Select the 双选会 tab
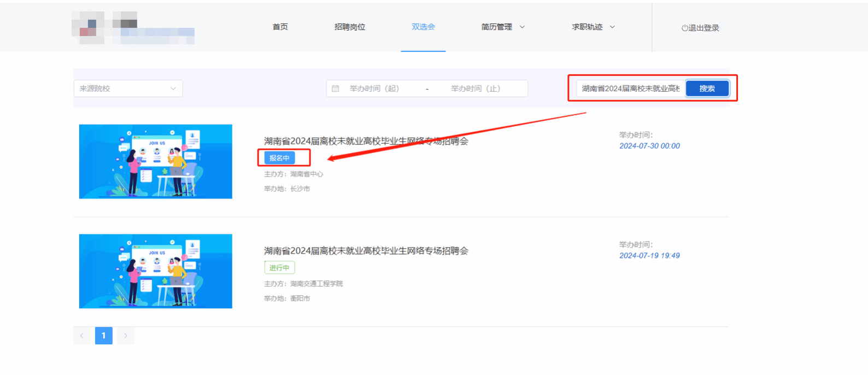The height and width of the screenshot is (375, 868). click(423, 27)
